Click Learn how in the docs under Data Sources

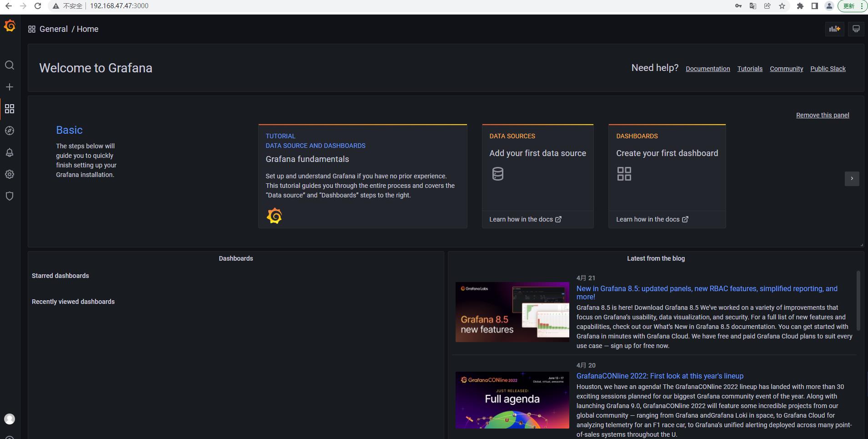click(x=525, y=219)
